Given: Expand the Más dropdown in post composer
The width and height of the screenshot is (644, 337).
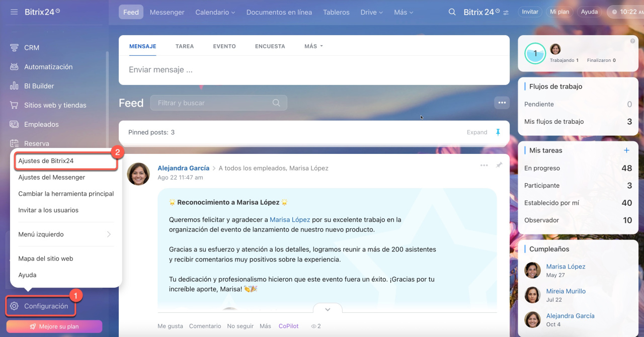Looking at the screenshot, I should pyautogui.click(x=313, y=46).
